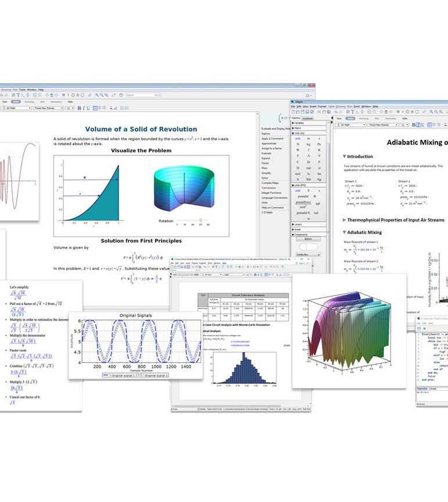
Task: Click the home icon in the Adiabatic Mixing toolbar
Action: tap(386, 112)
